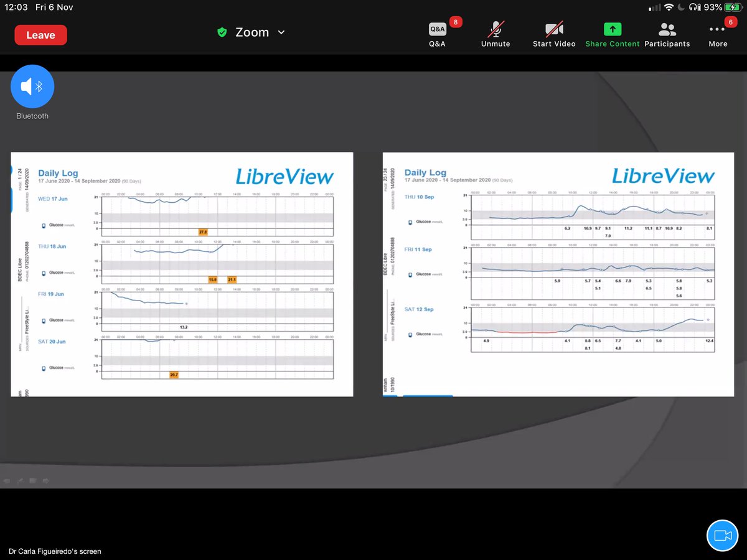Image resolution: width=747 pixels, height=560 pixels.
Task: Click the SAT 12 Sep row label
Action: coord(419,309)
